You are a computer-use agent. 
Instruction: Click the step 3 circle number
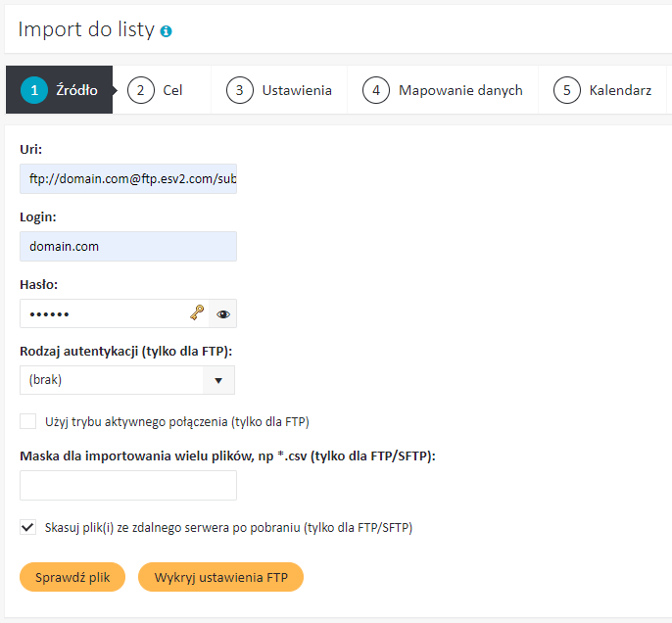click(x=240, y=90)
